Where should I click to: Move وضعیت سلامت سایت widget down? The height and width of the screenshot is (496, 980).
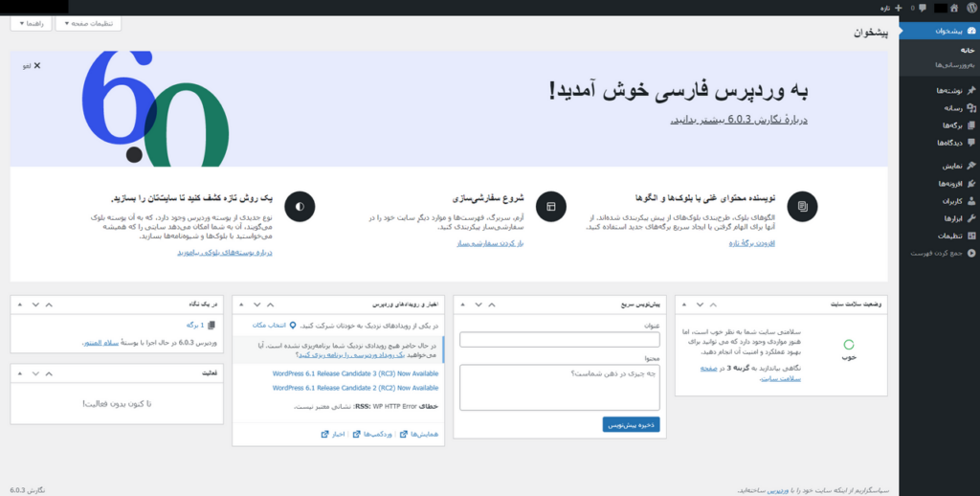pos(700,304)
